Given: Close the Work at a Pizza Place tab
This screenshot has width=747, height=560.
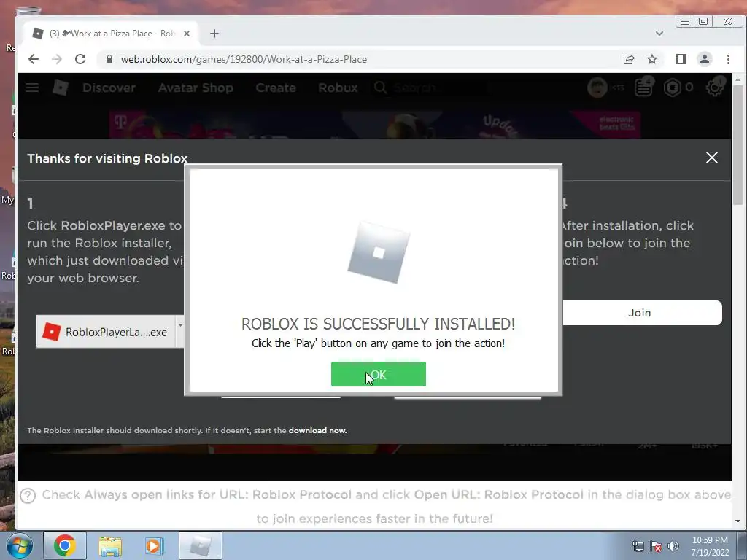Looking at the screenshot, I should click(187, 34).
